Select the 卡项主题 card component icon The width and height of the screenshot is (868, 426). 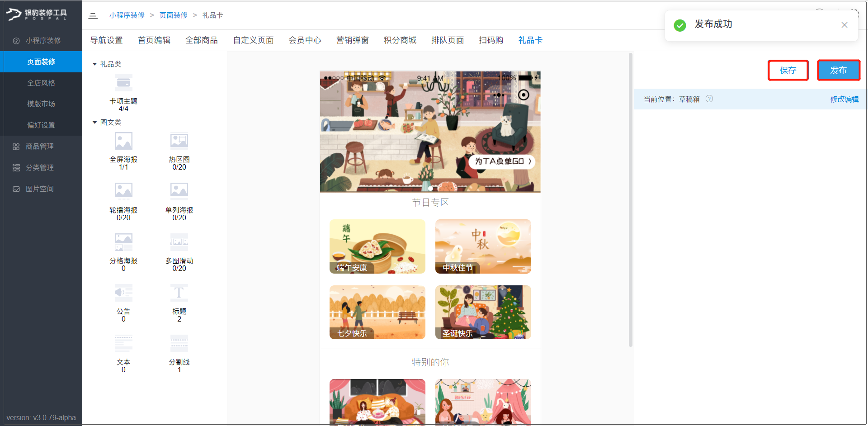pyautogui.click(x=123, y=83)
